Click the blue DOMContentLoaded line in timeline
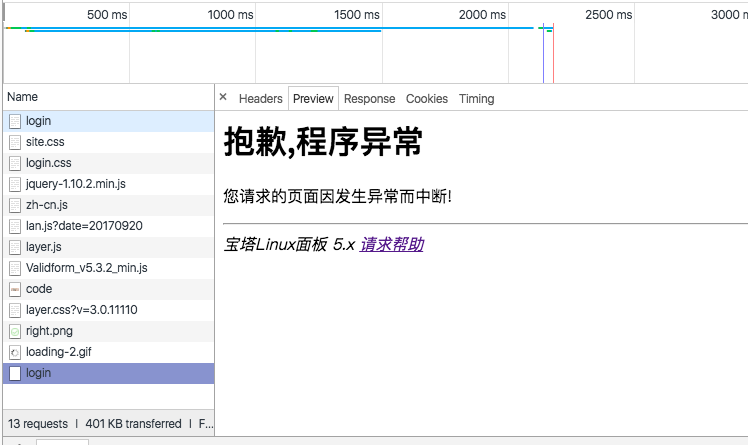The height and width of the screenshot is (445, 748). point(543,53)
